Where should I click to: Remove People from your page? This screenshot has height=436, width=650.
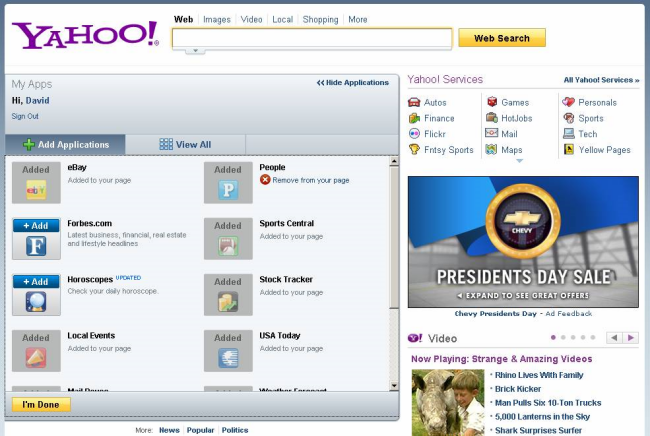pyautogui.click(x=310, y=180)
